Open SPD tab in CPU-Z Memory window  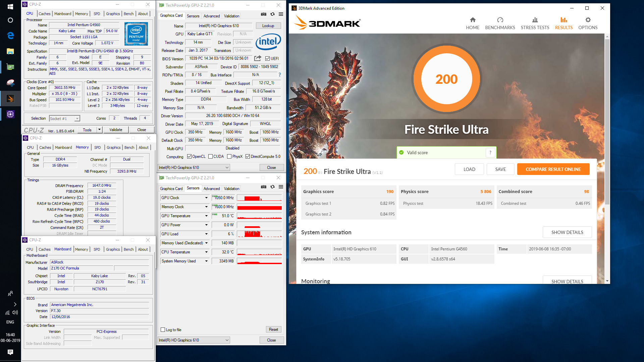pyautogui.click(x=98, y=147)
